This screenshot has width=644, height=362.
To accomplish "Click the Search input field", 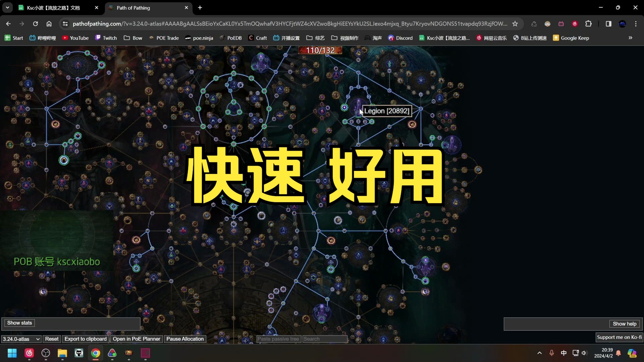I will click(325, 339).
